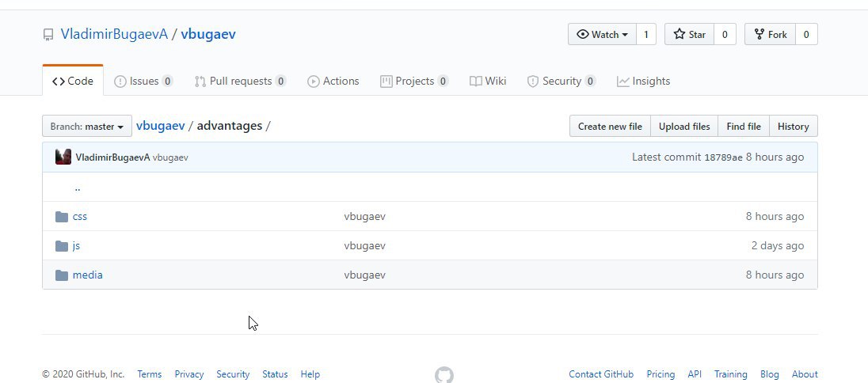Click the vbugaev commit message in css row
868x383 pixels.
[365, 216]
